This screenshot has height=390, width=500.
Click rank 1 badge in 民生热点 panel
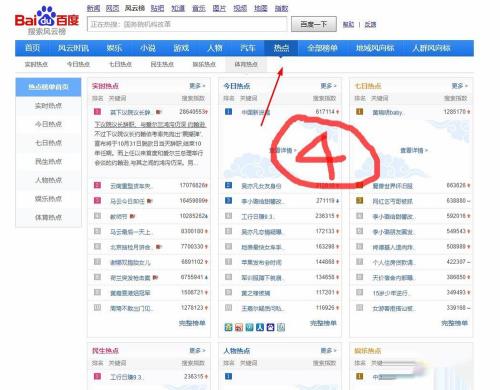(x=97, y=376)
